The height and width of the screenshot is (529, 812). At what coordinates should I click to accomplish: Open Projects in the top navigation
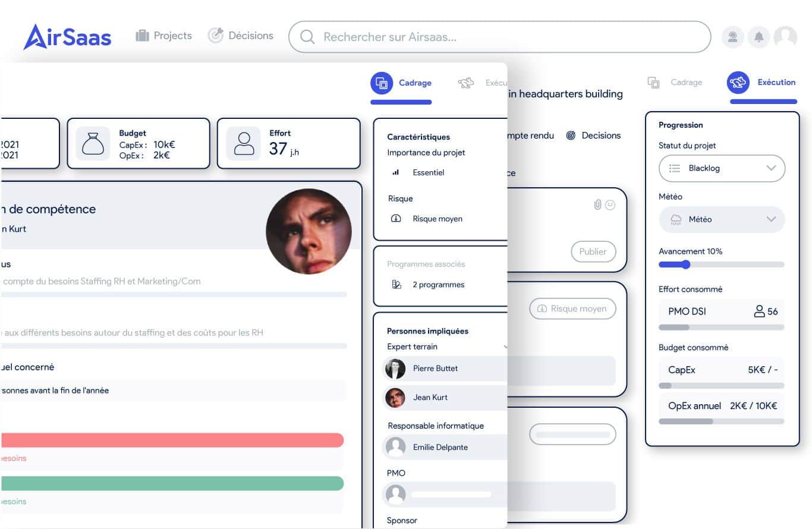click(163, 36)
